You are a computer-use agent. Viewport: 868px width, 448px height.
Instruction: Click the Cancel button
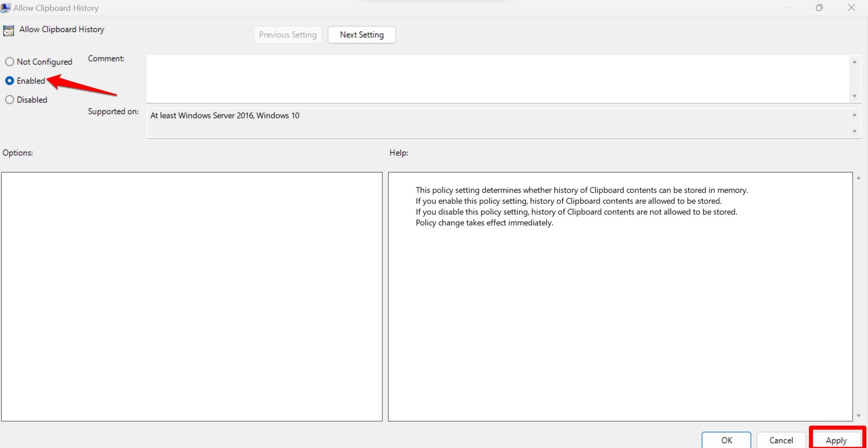click(781, 440)
